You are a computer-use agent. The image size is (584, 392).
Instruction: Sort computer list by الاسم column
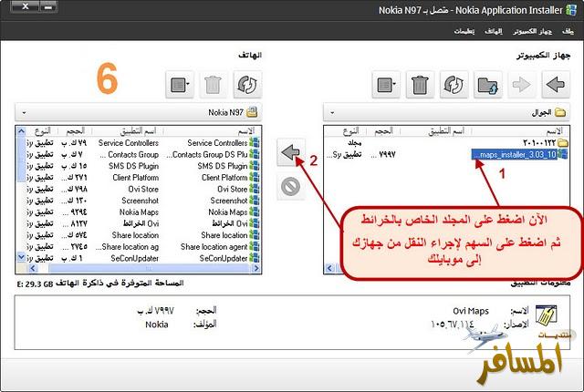pos(520,131)
